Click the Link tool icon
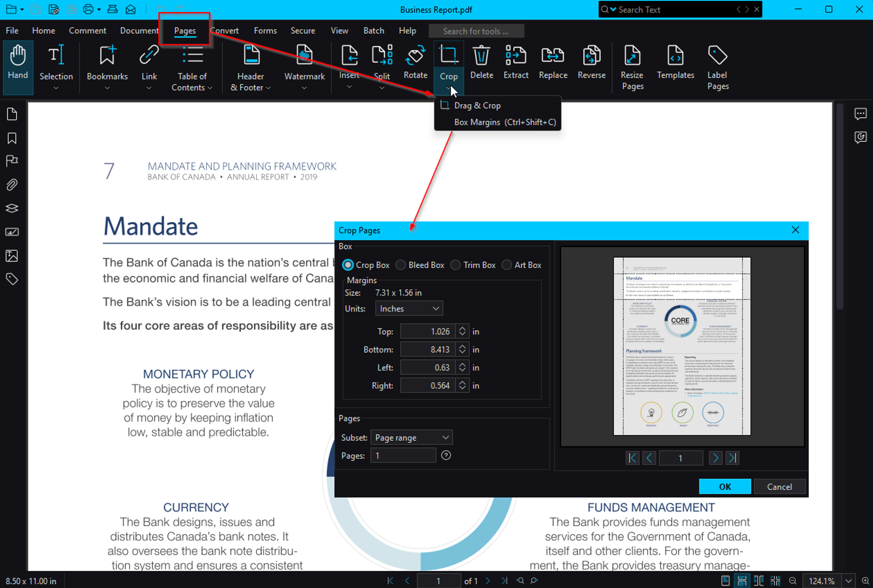873x588 pixels. coord(149,56)
